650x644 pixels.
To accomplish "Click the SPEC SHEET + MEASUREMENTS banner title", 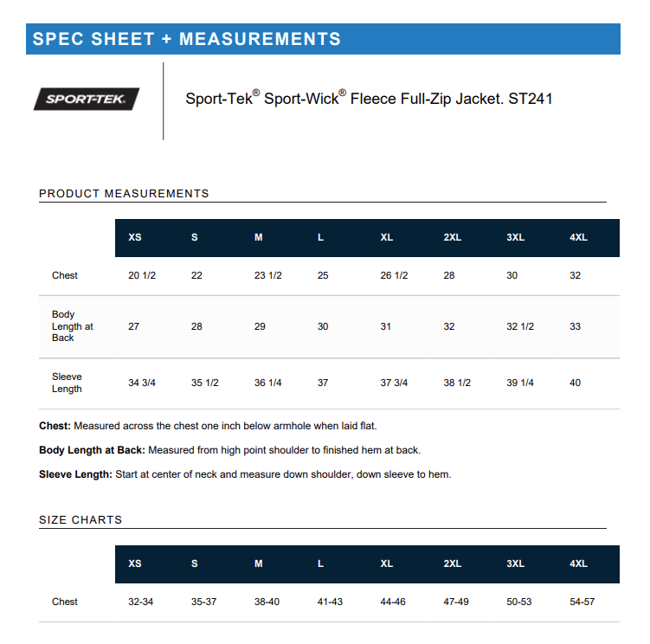I will [x=187, y=39].
